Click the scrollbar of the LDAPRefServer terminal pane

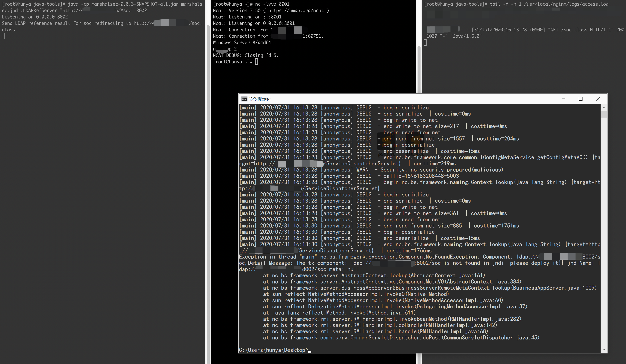coord(208,174)
